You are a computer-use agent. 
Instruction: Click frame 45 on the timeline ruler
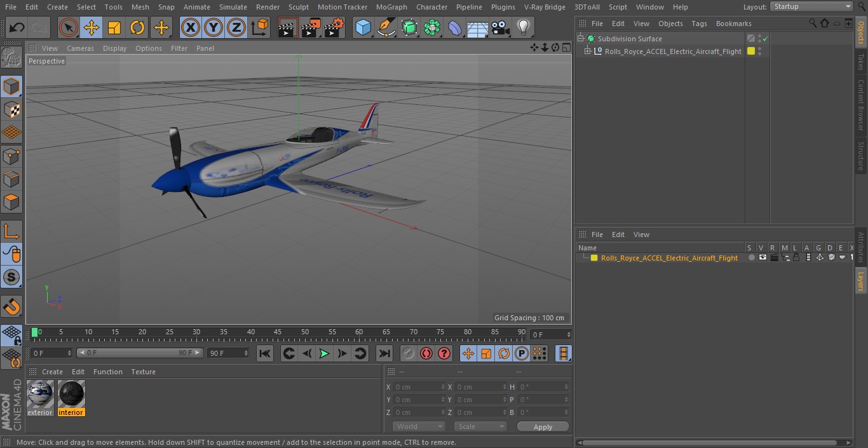pyautogui.click(x=278, y=332)
